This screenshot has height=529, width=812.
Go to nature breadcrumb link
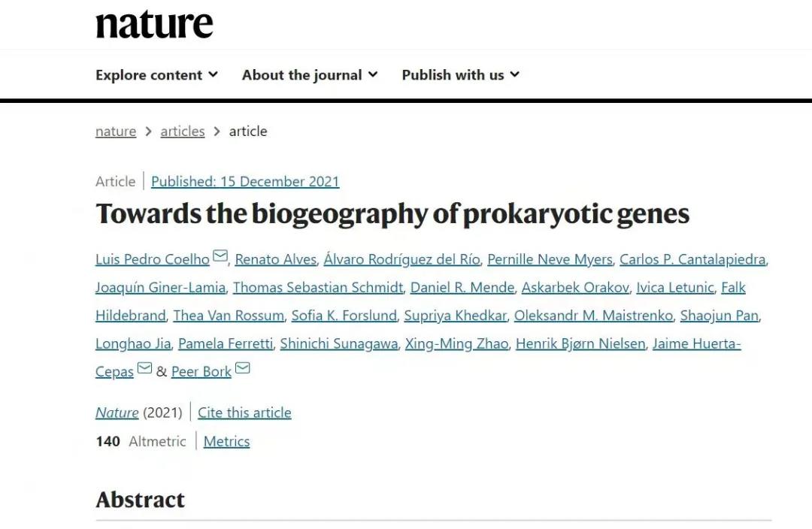(116, 131)
